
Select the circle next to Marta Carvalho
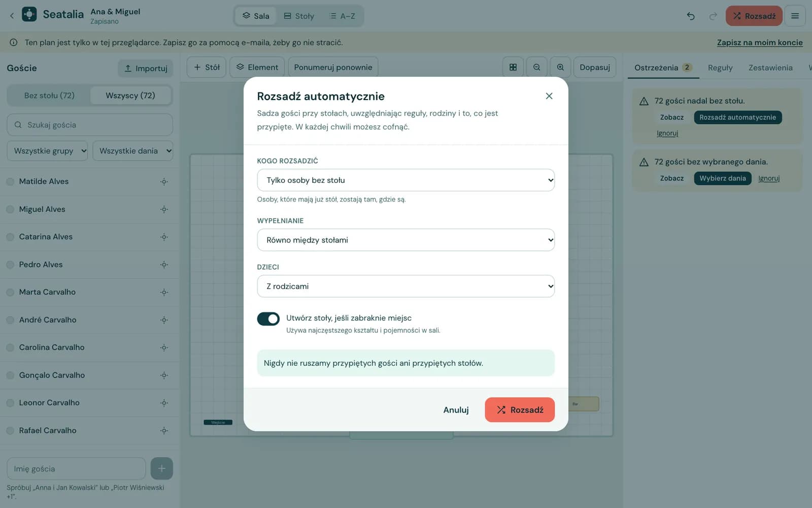pos(10,292)
